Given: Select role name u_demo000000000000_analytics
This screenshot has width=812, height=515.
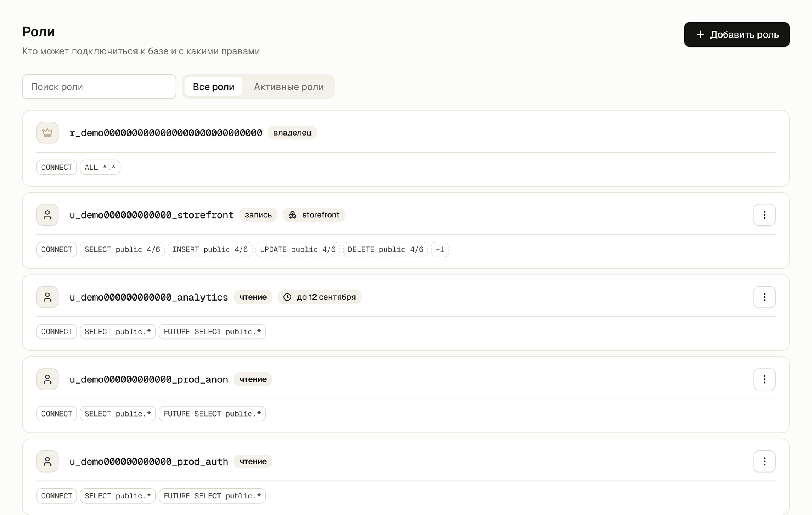Looking at the screenshot, I should (x=149, y=298).
